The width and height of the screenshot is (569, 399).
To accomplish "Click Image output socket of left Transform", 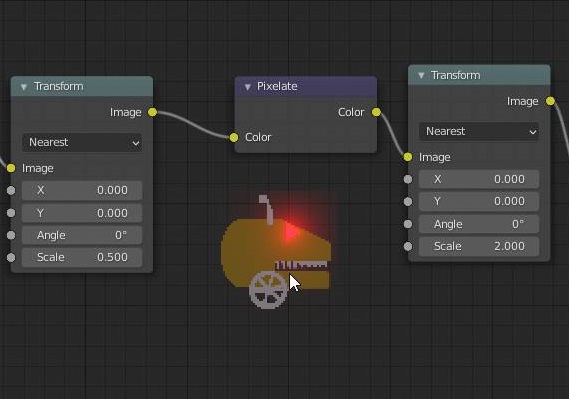I will click(x=152, y=112).
